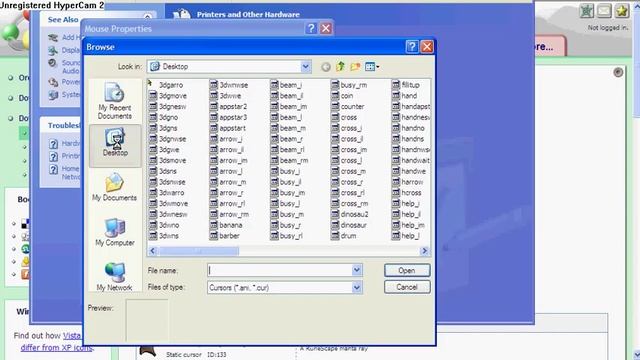The width and height of the screenshot is (640, 360).
Task: Click the Cancel button
Action: [x=407, y=287]
